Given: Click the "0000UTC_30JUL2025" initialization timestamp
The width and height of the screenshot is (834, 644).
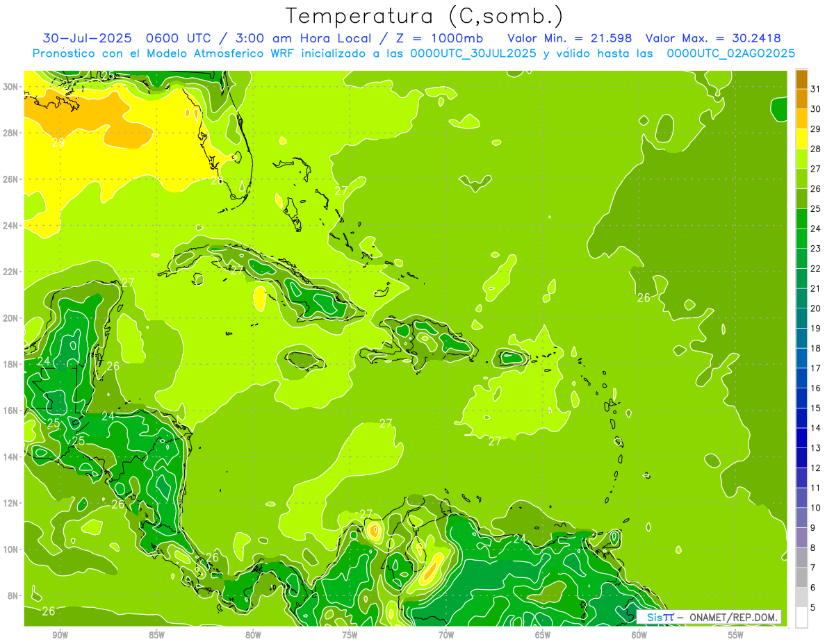Looking at the screenshot, I should pyautogui.click(x=473, y=53).
